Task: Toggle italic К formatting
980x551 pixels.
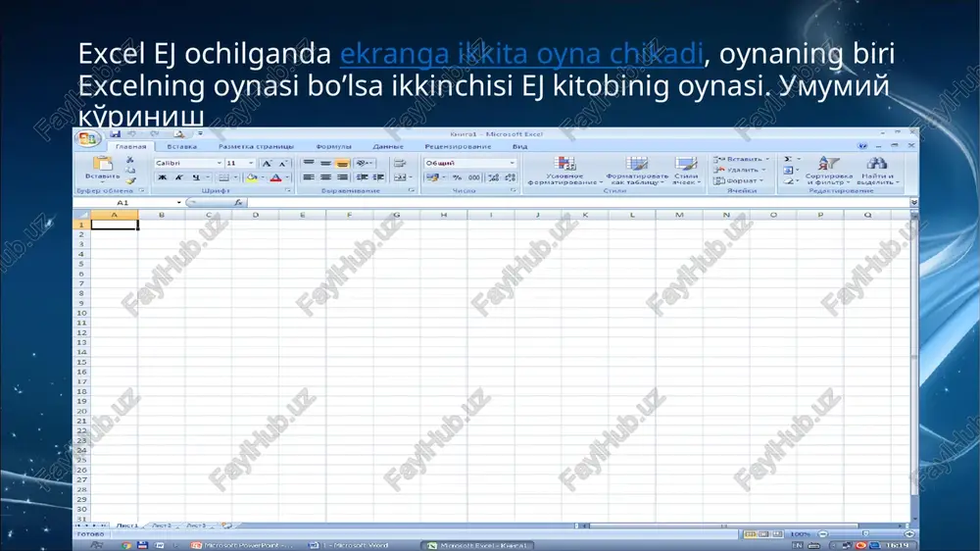Action: (178, 177)
